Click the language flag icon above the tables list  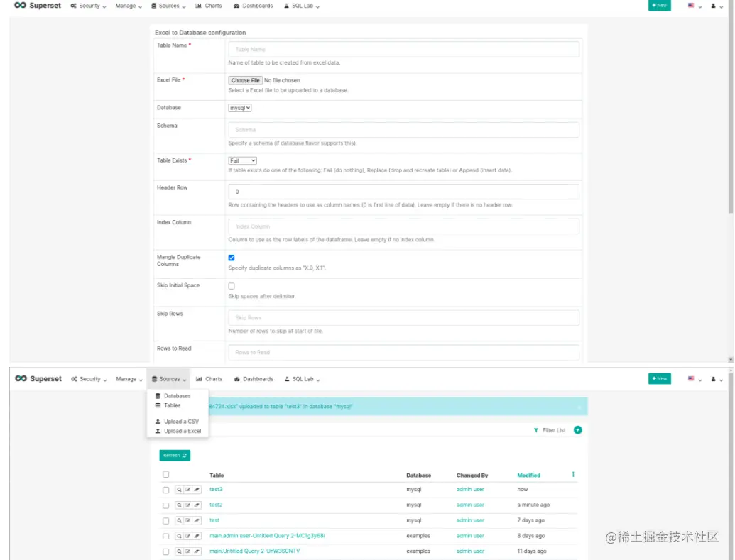(x=691, y=378)
